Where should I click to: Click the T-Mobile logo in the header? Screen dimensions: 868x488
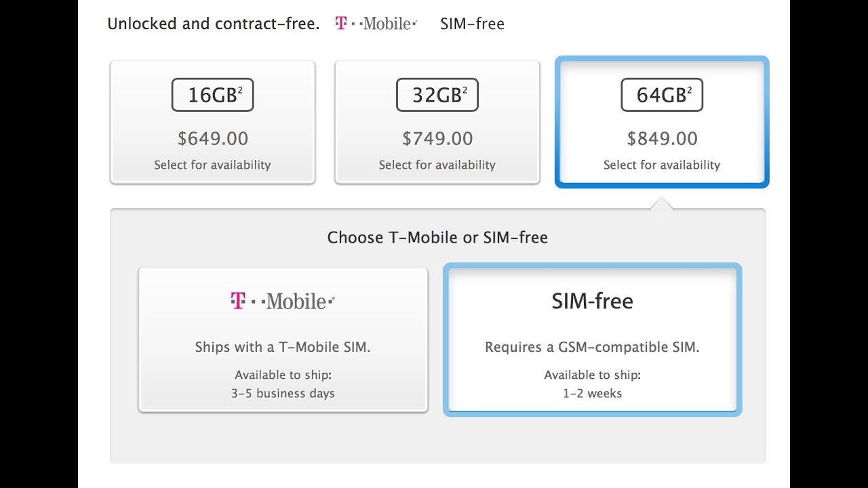click(376, 24)
